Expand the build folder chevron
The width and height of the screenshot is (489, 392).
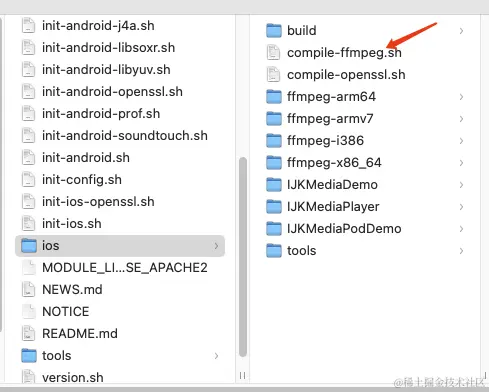(x=461, y=31)
